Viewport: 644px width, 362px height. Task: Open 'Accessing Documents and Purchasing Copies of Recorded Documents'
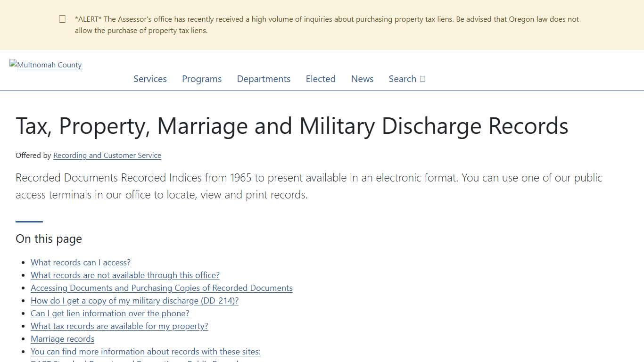click(x=161, y=288)
